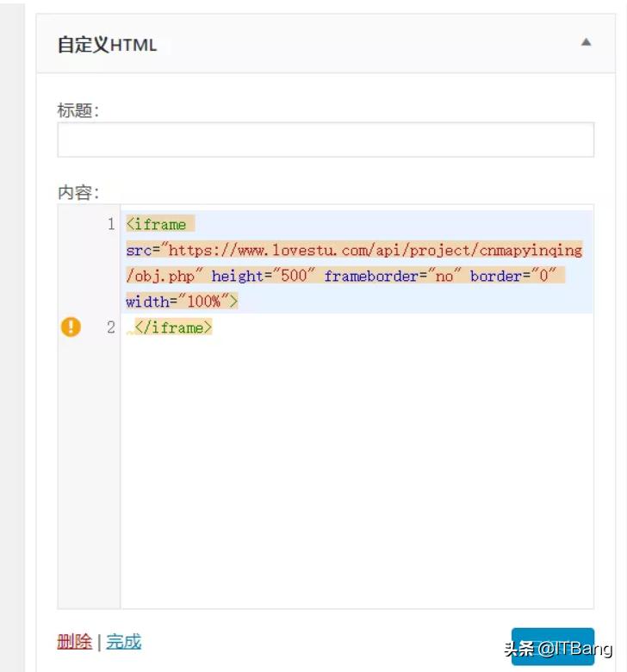Select line number 1 in the gutter
Screen dimensions: 627x672
coord(111,224)
